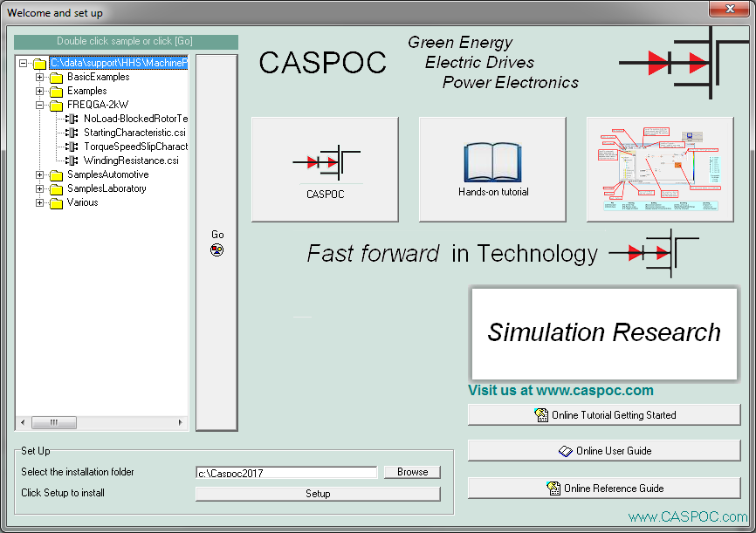The height and width of the screenshot is (533, 756).
Task: Launch CASPOC with the MOSFET diode tile
Action: [x=325, y=169]
